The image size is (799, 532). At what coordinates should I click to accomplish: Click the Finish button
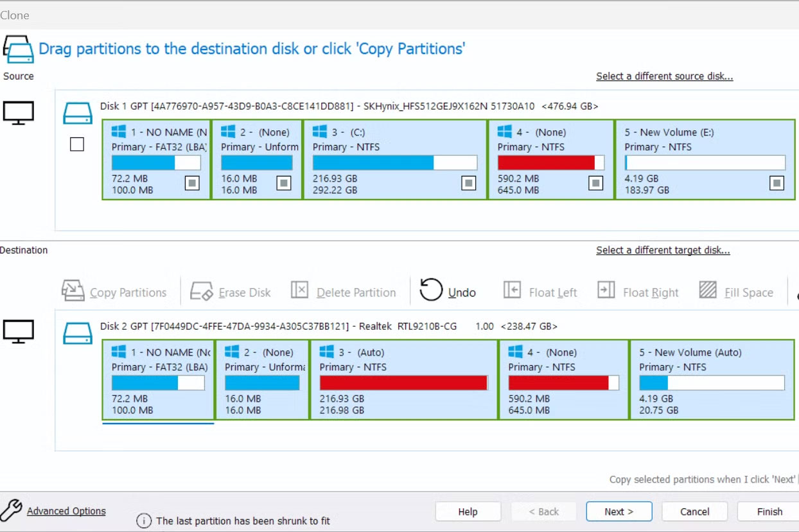769,511
